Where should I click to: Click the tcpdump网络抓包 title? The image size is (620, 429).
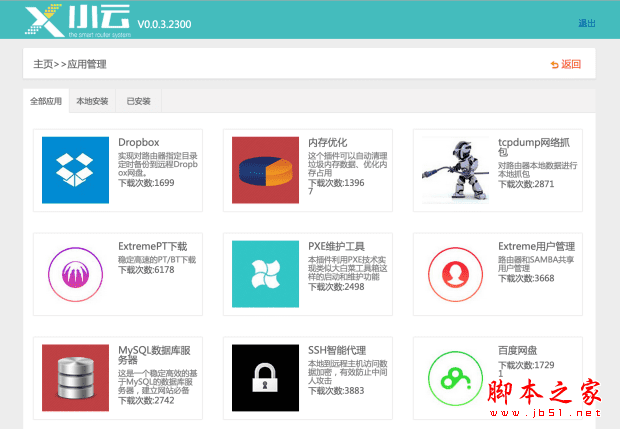[x=534, y=147]
